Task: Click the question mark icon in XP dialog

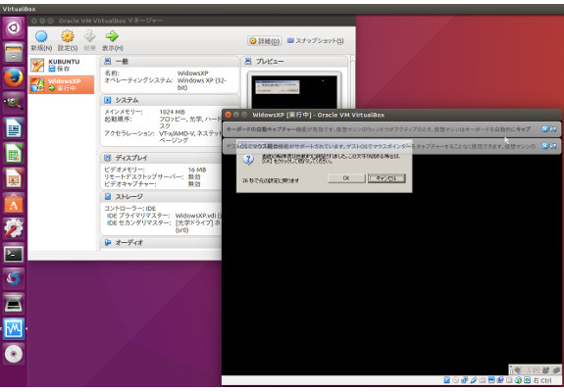Action: point(248,159)
